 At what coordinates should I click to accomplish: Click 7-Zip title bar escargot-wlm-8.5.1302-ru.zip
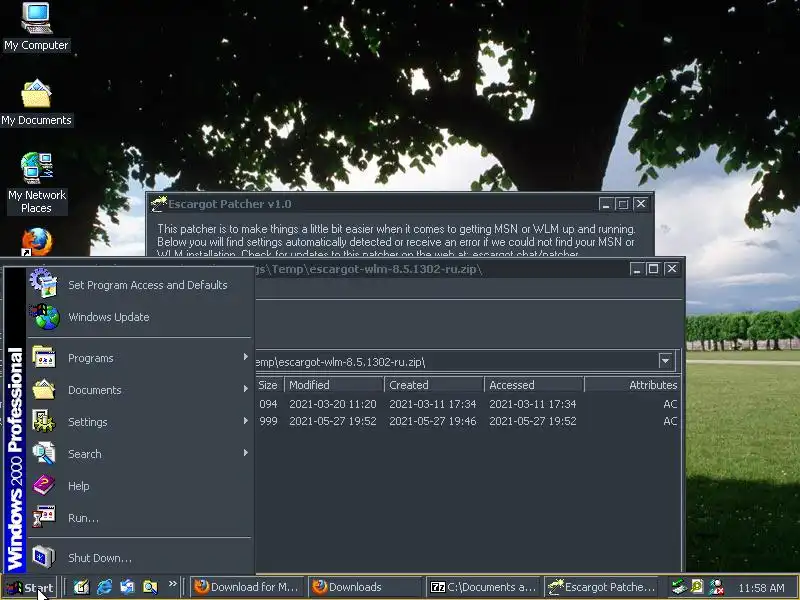tap(369, 269)
